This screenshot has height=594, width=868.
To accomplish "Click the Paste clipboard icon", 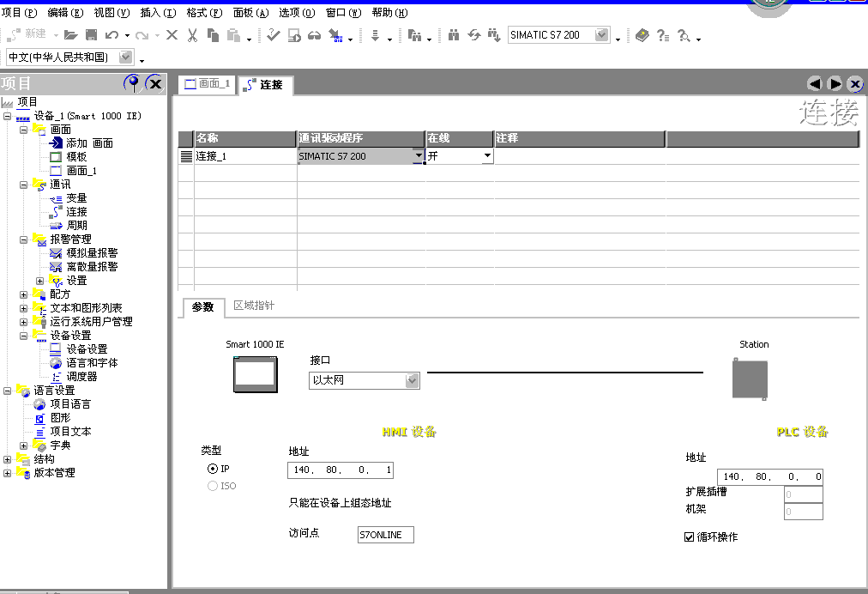I will tap(233, 35).
